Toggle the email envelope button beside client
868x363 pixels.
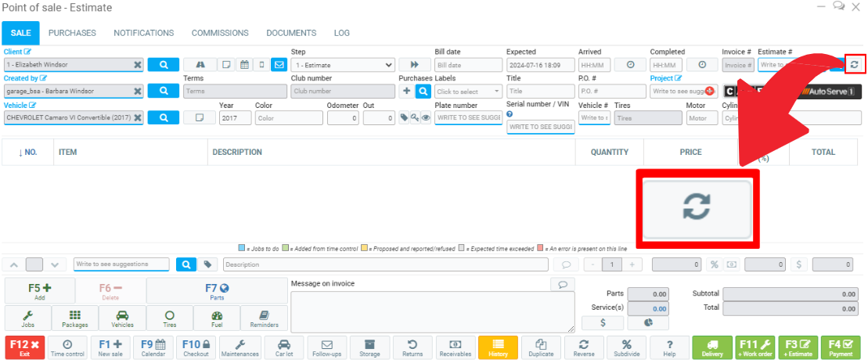pyautogui.click(x=279, y=65)
